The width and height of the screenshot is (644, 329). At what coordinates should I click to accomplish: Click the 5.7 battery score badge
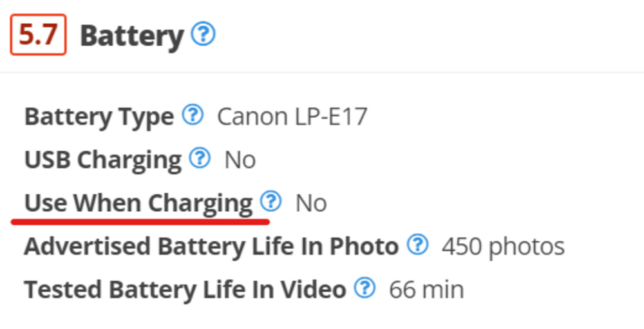(38, 35)
